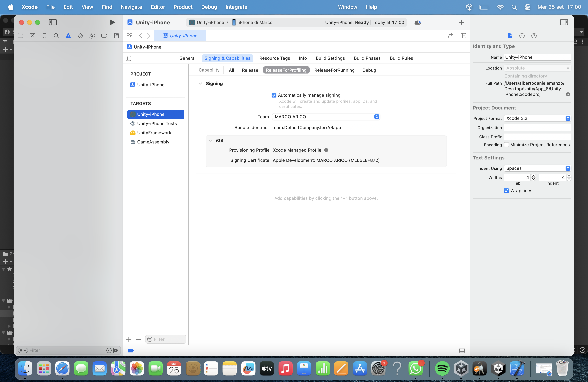Open the Test navigator diamond icon
Screen dimensions: 588x382
(80, 36)
